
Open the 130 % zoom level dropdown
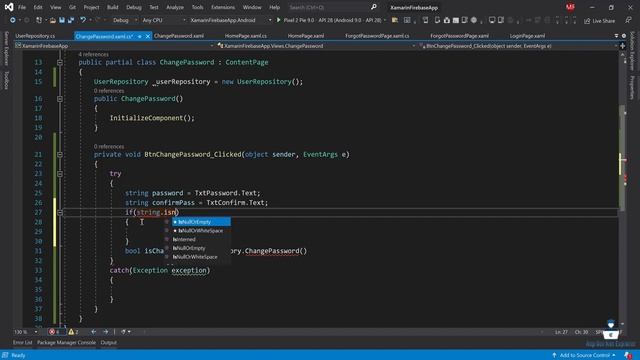tap(25, 332)
